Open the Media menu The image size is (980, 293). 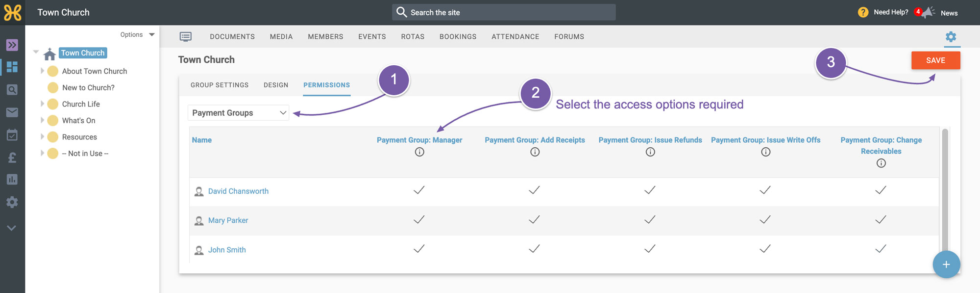281,37
